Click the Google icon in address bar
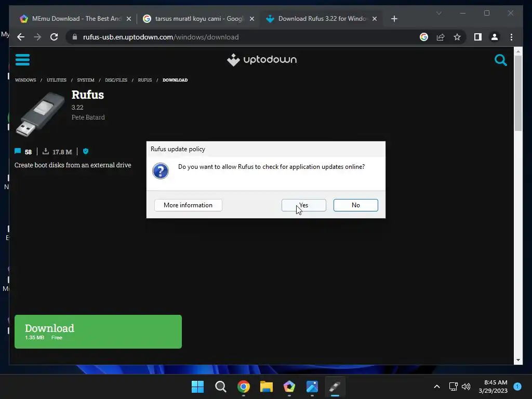The image size is (532, 399). coord(424,37)
